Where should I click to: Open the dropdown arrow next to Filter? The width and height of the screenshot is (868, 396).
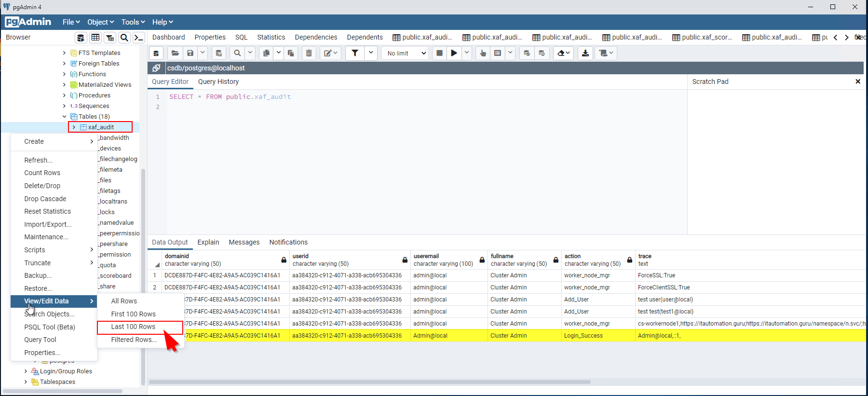[371, 53]
